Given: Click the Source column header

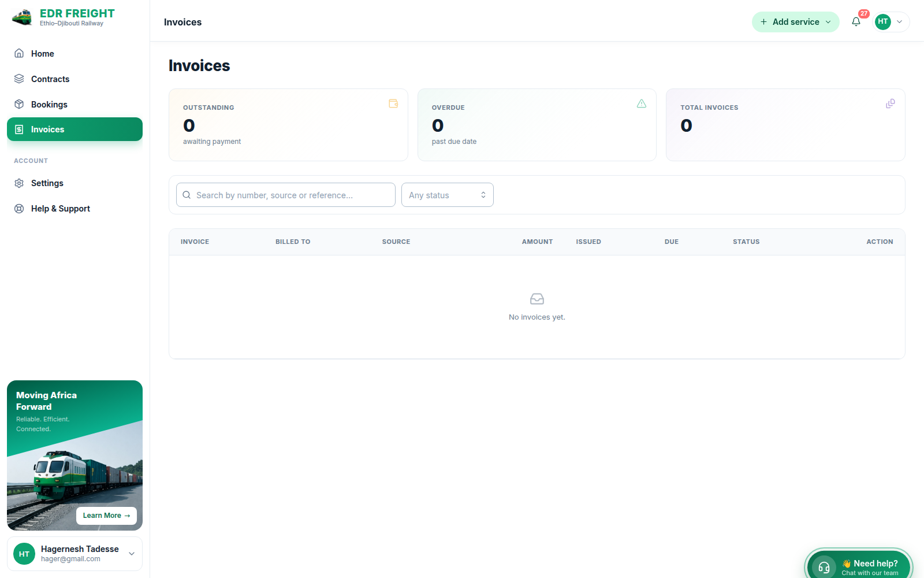Looking at the screenshot, I should pos(396,242).
